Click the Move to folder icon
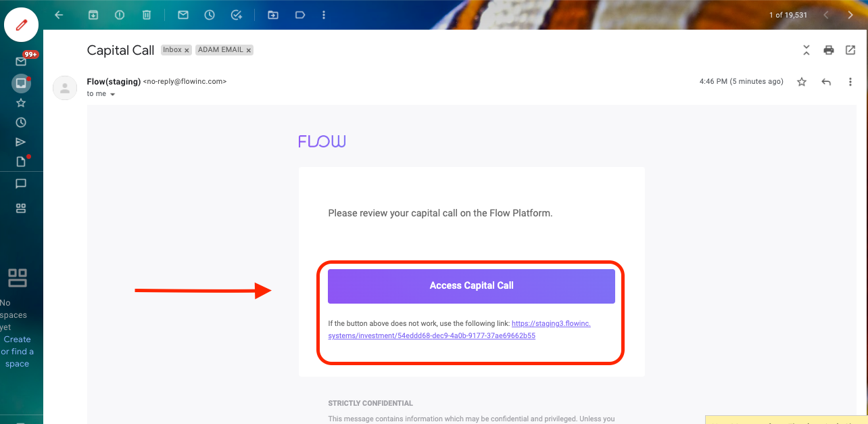The image size is (868, 424). [x=273, y=15]
